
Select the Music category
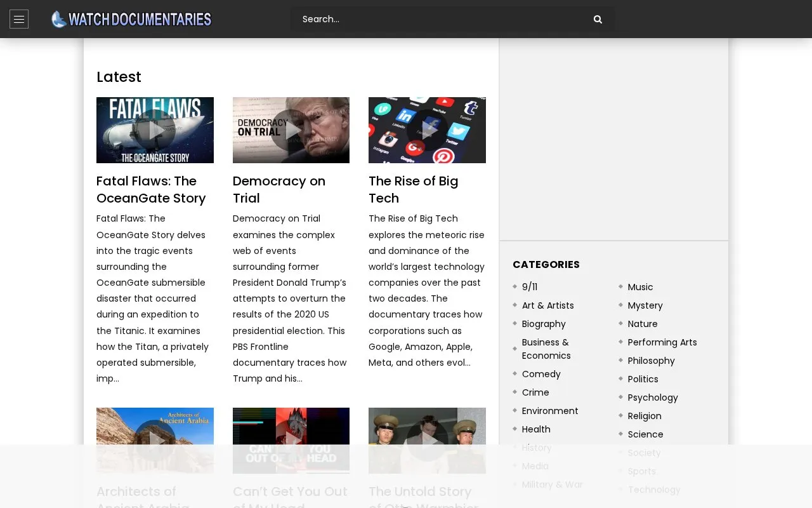(640, 287)
